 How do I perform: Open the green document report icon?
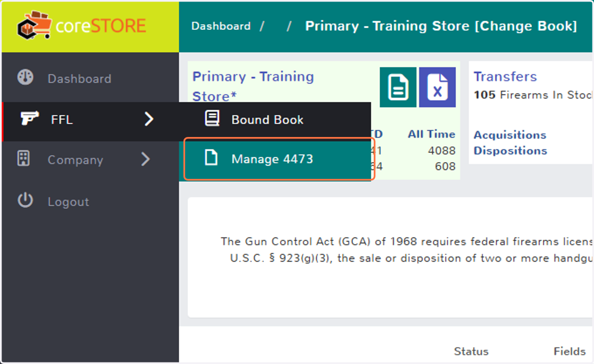tap(398, 87)
